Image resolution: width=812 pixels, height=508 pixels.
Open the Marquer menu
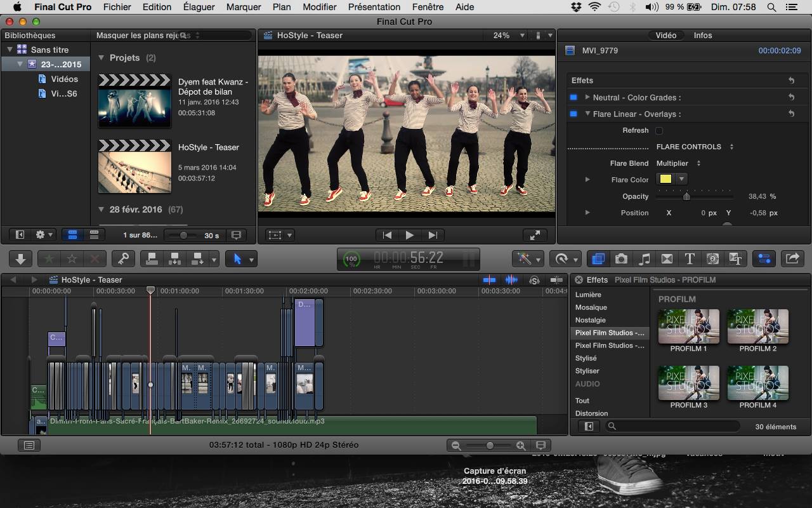[x=244, y=7]
